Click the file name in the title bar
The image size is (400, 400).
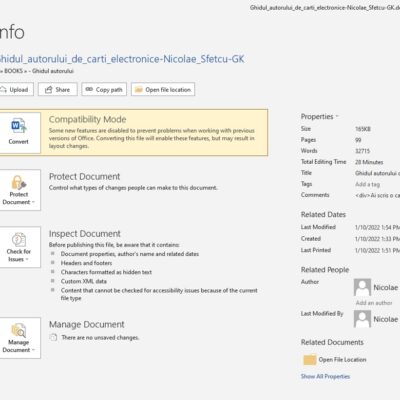[x=325, y=8]
